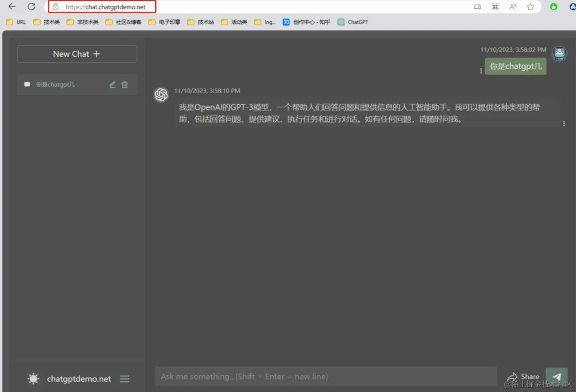This screenshot has width=576, height=392.
Task: Click the green 你是chatgpt几 message bubble
Action: (x=515, y=66)
